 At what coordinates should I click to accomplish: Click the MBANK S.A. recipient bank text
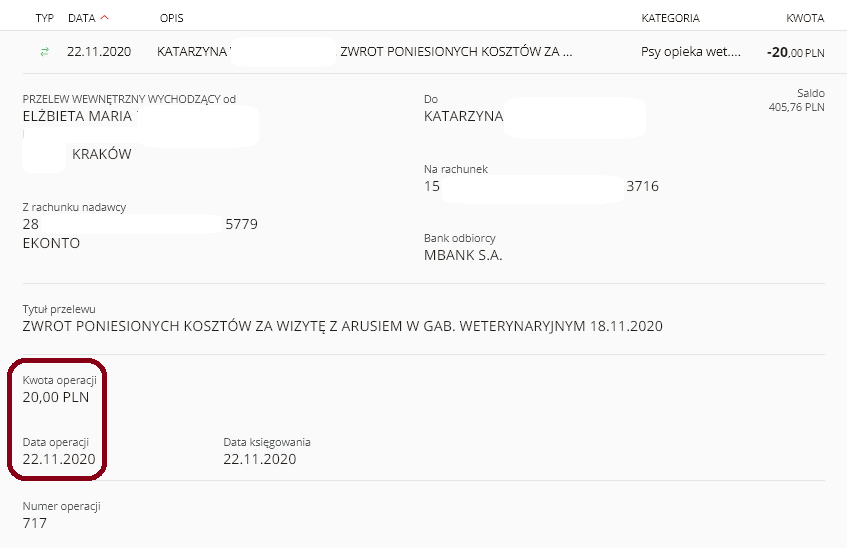pos(463,256)
